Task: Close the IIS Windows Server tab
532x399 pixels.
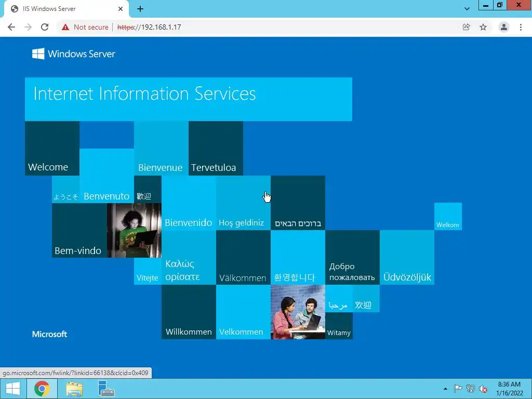Action: [121, 9]
